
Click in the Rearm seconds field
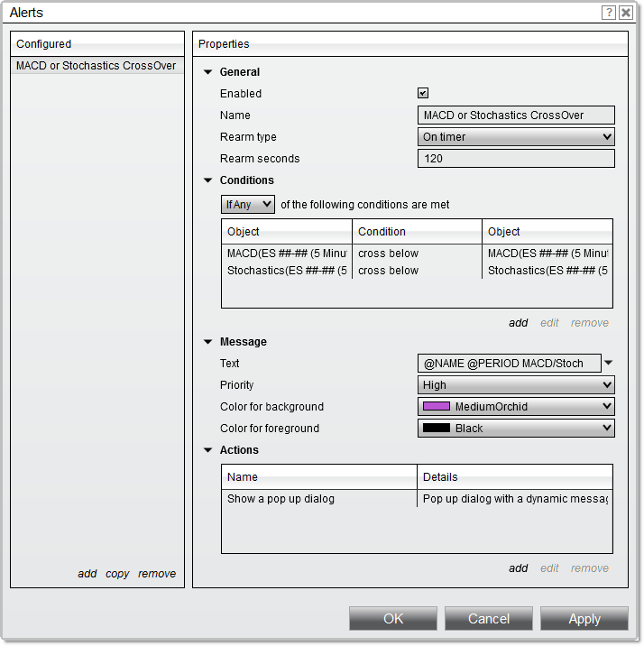516,159
